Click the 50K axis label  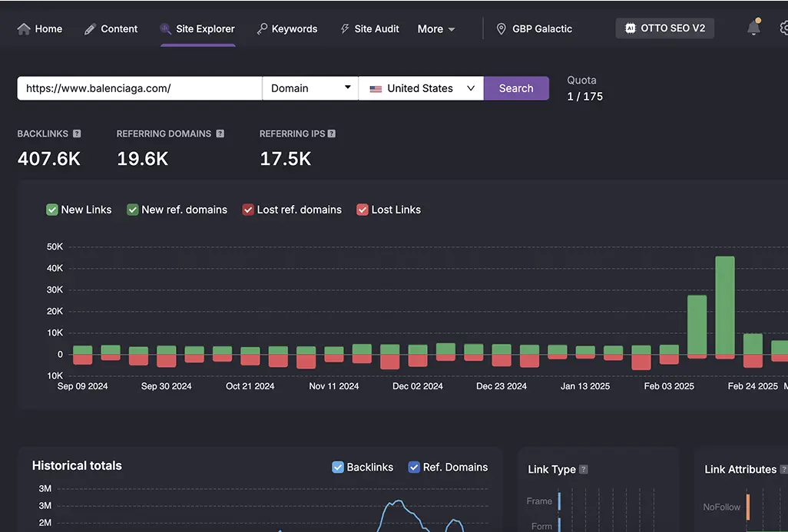55,246
